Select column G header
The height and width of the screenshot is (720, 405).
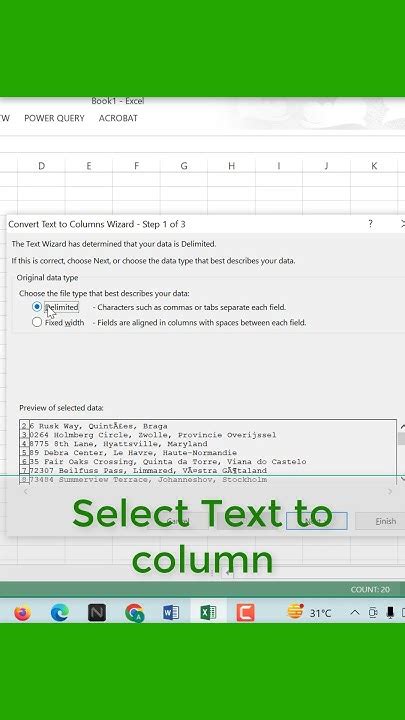(184, 166)
